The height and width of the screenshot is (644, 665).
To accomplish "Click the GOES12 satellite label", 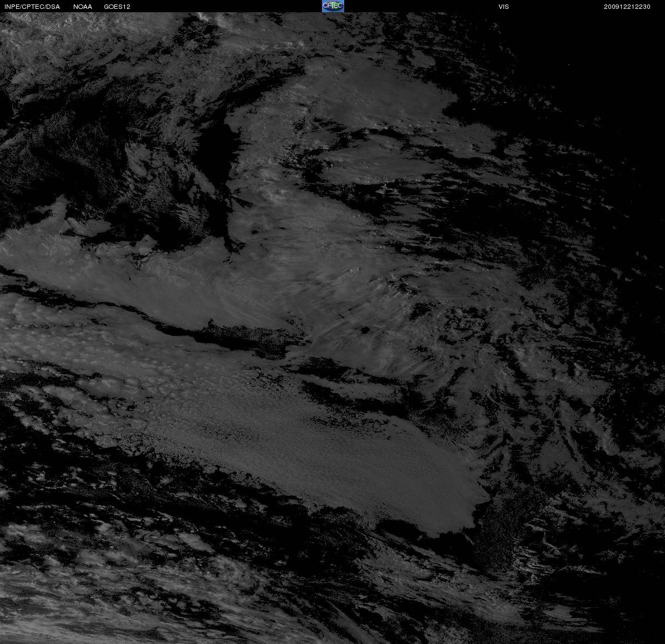I will (117, 7).
